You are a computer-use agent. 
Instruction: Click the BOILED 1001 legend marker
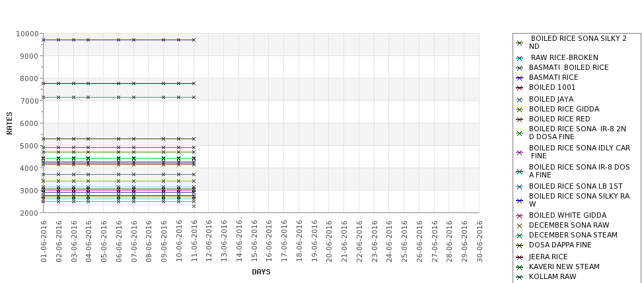pyautogui.click(x=520, y=88)
